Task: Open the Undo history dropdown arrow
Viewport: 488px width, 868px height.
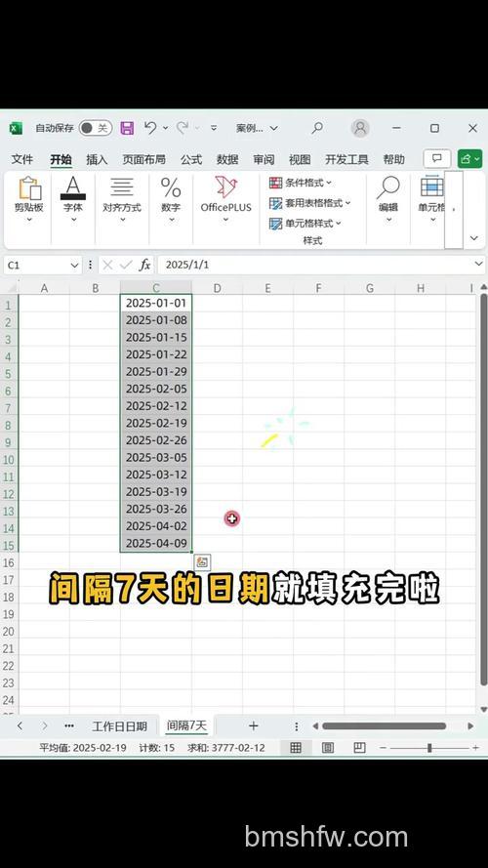Action: coord(165,129)
